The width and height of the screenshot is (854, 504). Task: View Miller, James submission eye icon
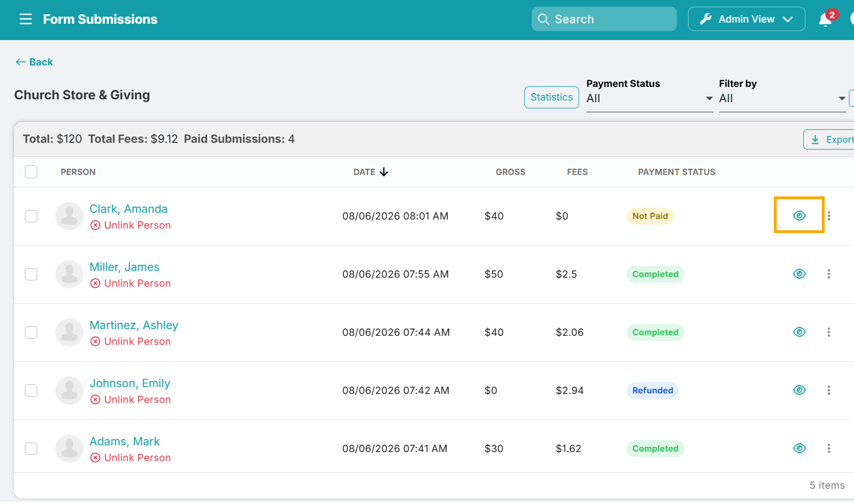pyautogui.click(x=799, y=274)
